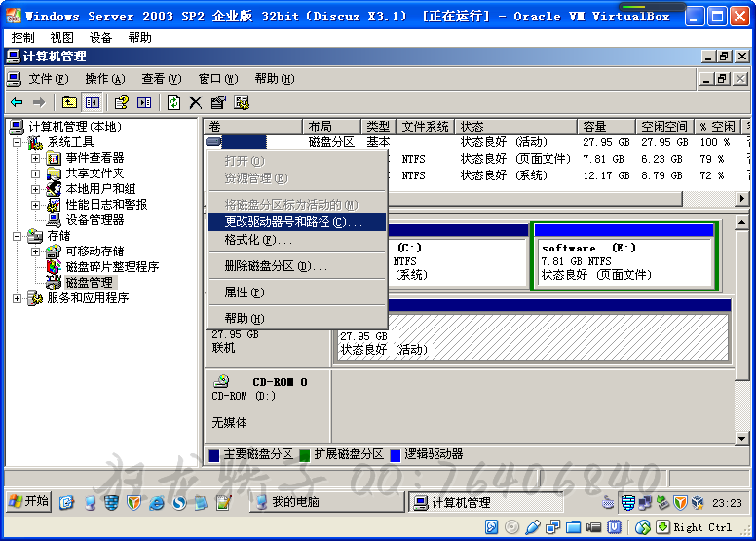This screenshot has width=756, height=541.
Task: Click the 主要磁盘分区 dark blue legend swatch
Action: (x=214, y=455)
